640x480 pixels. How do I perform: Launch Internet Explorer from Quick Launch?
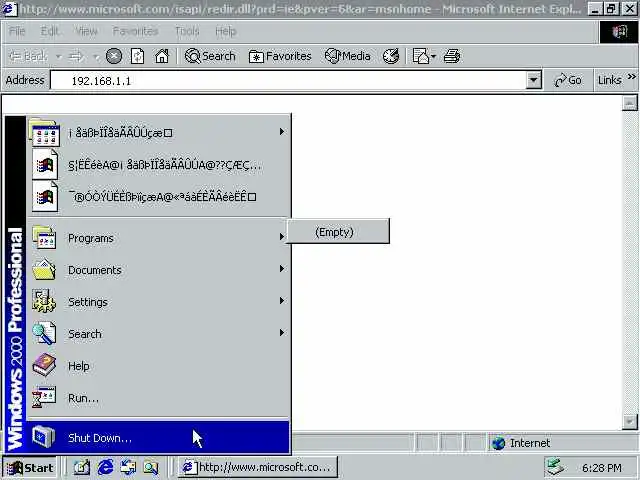105,467
